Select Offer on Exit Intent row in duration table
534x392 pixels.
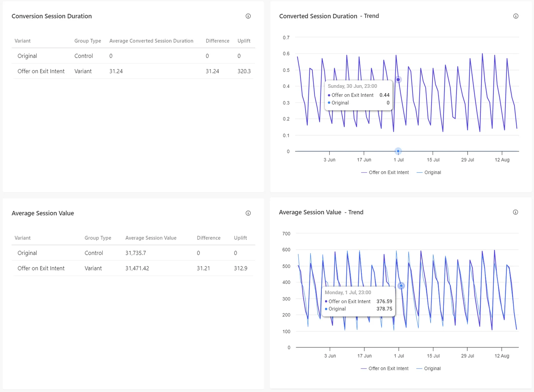133,71
